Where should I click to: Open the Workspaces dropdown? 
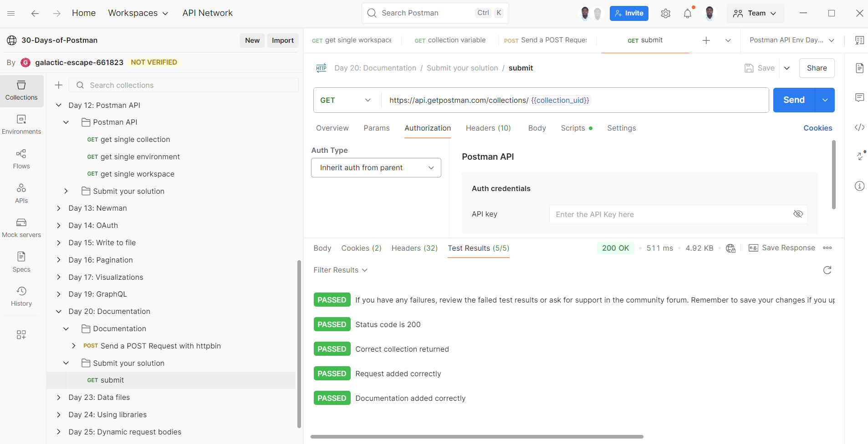pyautogui.click(x=138, y=13)
